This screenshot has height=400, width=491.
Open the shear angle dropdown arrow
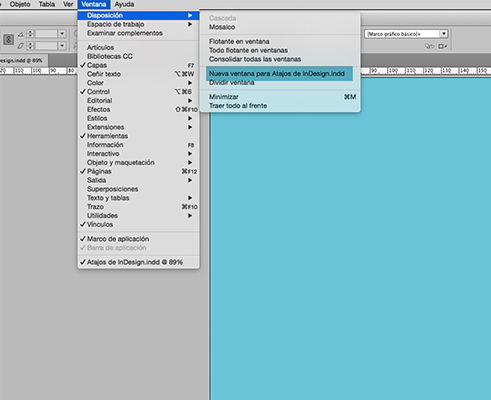[x=62, y=46]
